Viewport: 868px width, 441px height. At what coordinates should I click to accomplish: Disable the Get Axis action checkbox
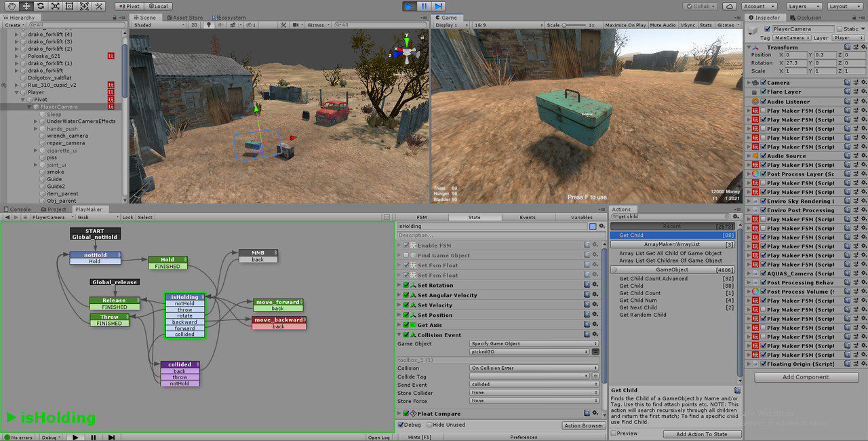[406, 325]
